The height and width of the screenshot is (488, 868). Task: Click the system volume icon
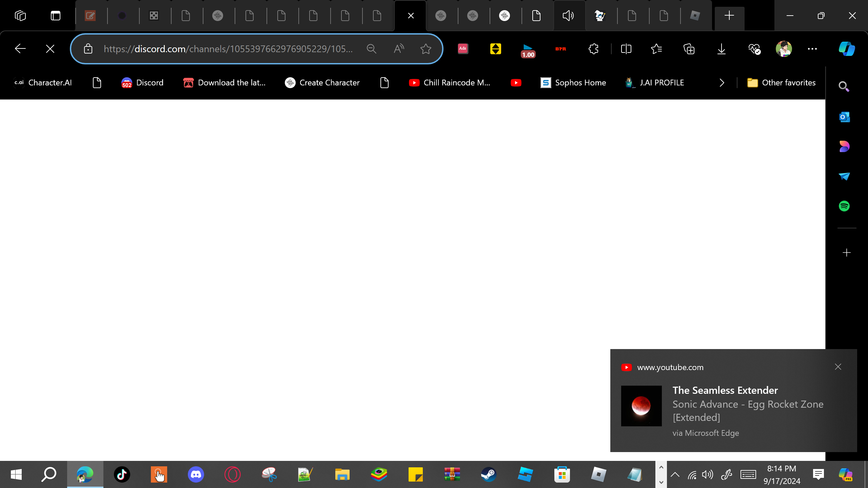pos(708,474)
